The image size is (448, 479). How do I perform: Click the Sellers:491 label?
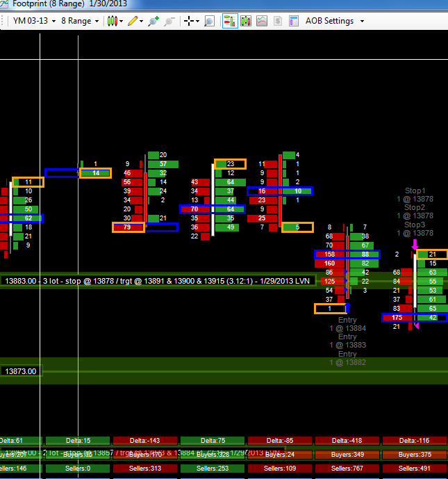pos(415,469)
